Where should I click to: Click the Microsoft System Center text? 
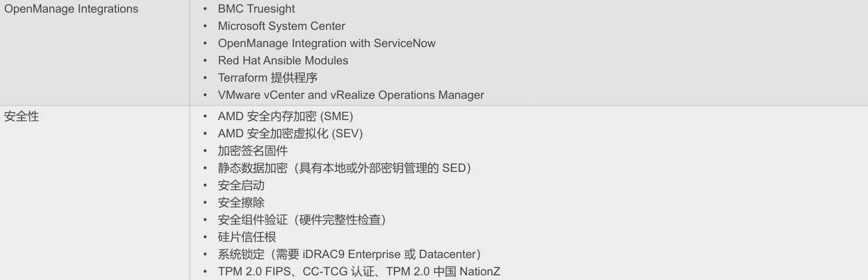[282, 27]
